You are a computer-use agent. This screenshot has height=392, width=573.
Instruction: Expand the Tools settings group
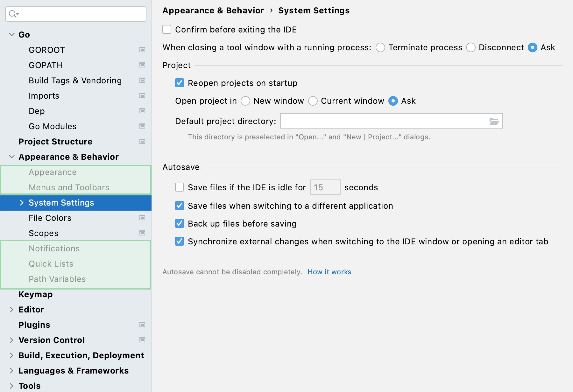[12, 386]
